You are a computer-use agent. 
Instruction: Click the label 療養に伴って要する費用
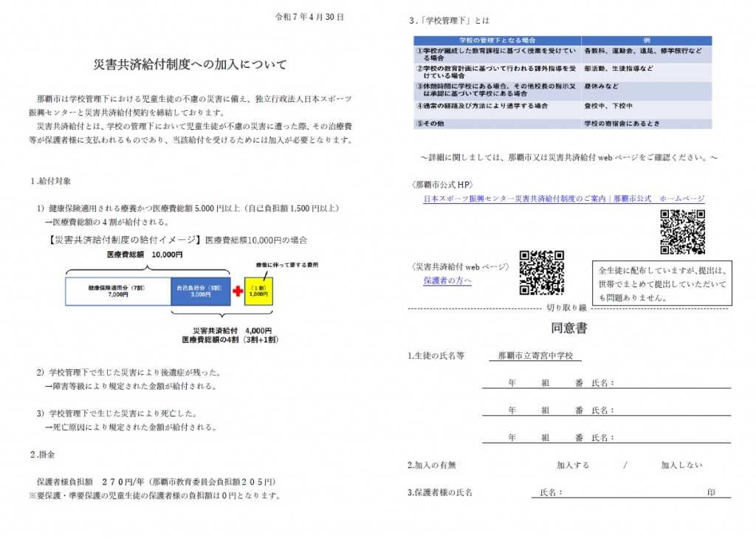pyautogui.click(x=287, y=264)
